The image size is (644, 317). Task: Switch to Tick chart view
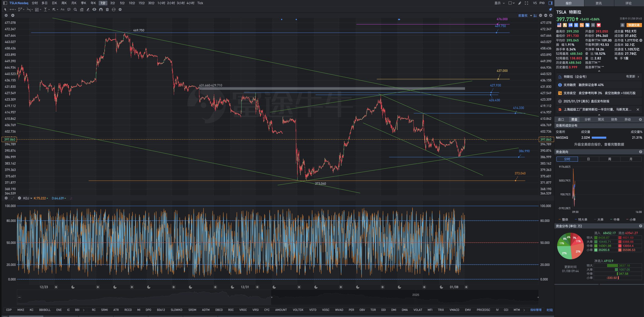(x=200, y=3)
